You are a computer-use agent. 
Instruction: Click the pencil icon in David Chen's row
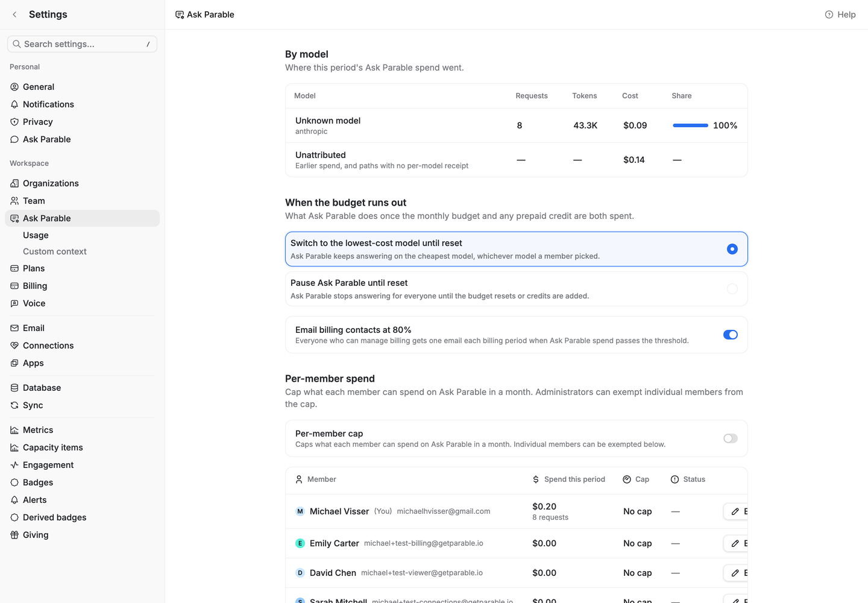[x=735, y=573]
